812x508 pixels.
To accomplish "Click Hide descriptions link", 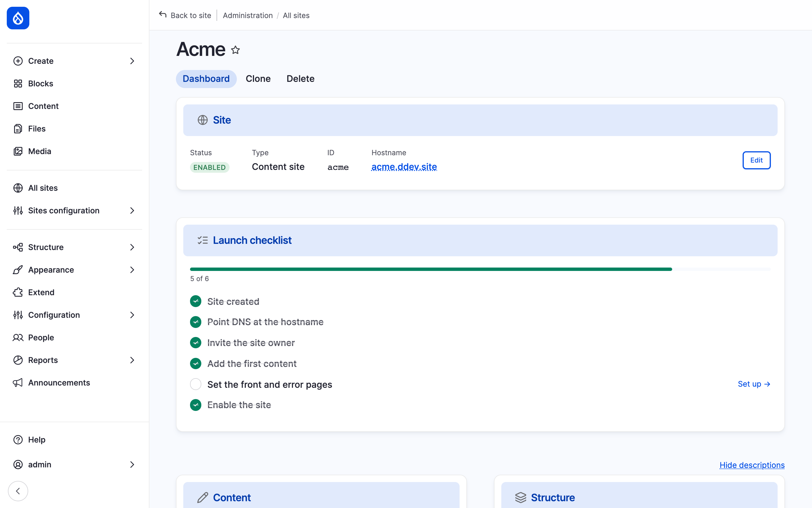I will coord(752,465).
